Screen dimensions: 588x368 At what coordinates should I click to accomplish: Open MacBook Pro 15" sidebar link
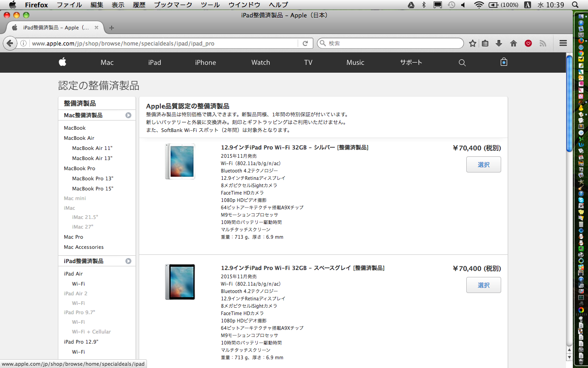point(92,189)
